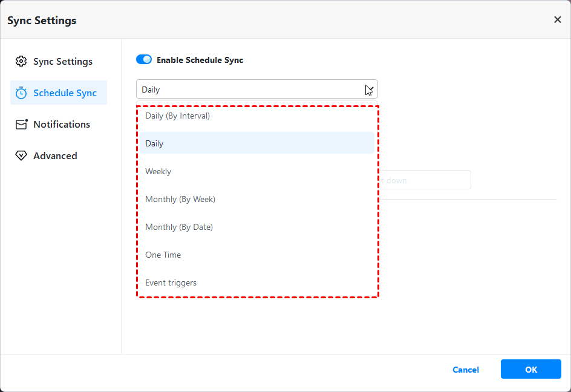
Task: Close the Sync Settings dialog
Action: tap(557, 20)
